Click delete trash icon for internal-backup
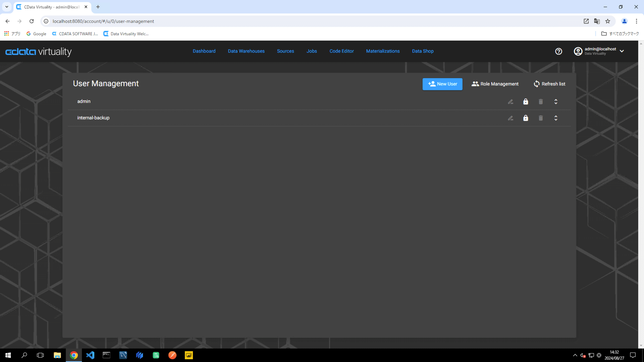 (x=541, y=118)
